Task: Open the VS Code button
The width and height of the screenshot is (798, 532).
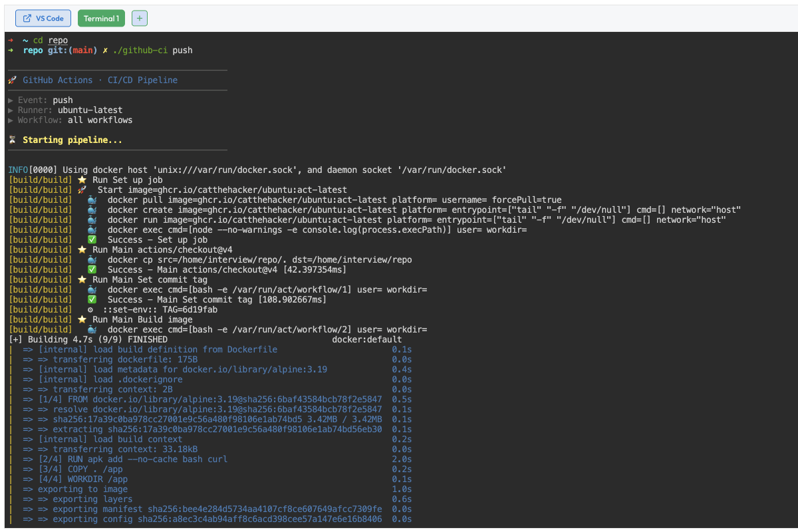Action: [43, 19]
